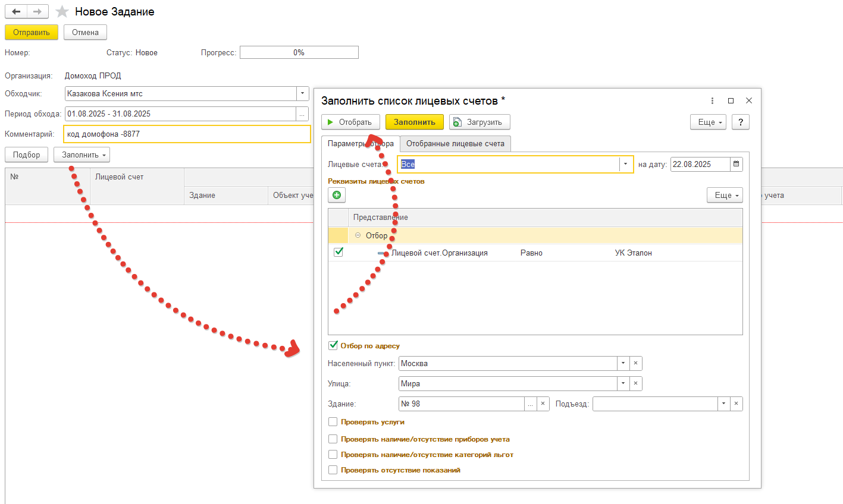This screenshot has width=843, height=504.
Task: Clear the Улица field with X button
Action: pyautogui.click(x=635, y=383)
